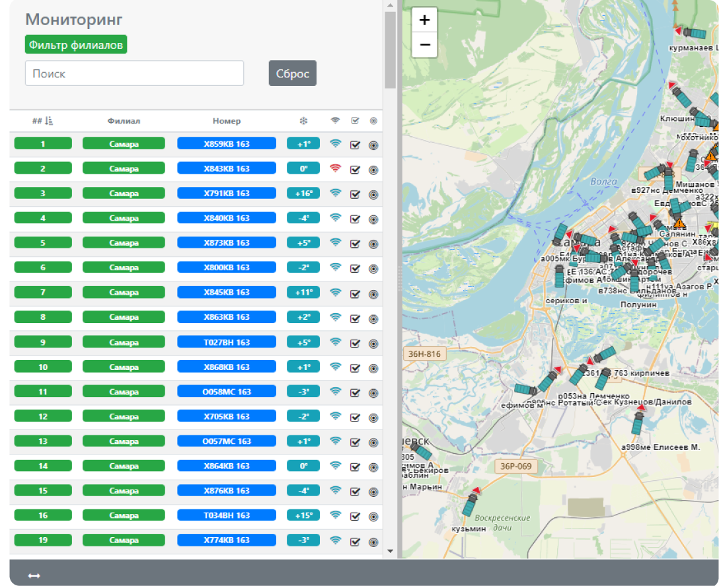Viewport: 719px width, 588px height.
Task: Click truck marker labeled Клюшин
Action: (682, 97)
